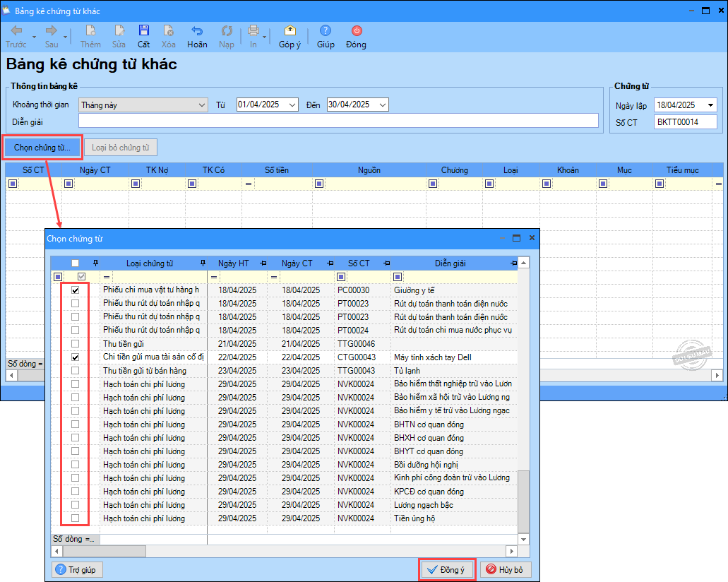Sort by Ngày HT column header

click(234, 263)
